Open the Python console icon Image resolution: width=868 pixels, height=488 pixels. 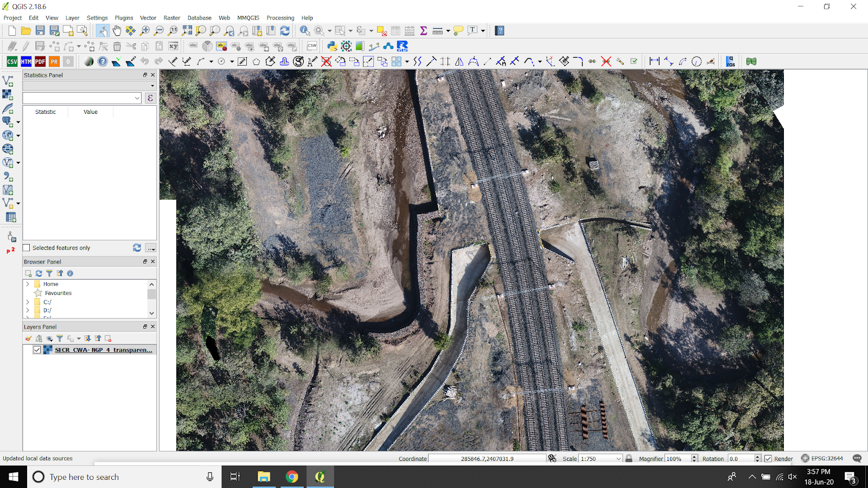click(332, 46)
